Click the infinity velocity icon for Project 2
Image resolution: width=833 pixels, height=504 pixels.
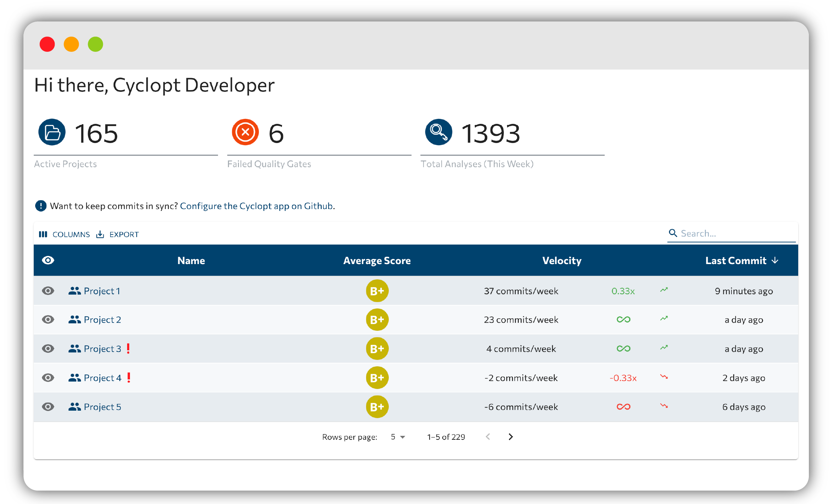(x=623, y=319)
